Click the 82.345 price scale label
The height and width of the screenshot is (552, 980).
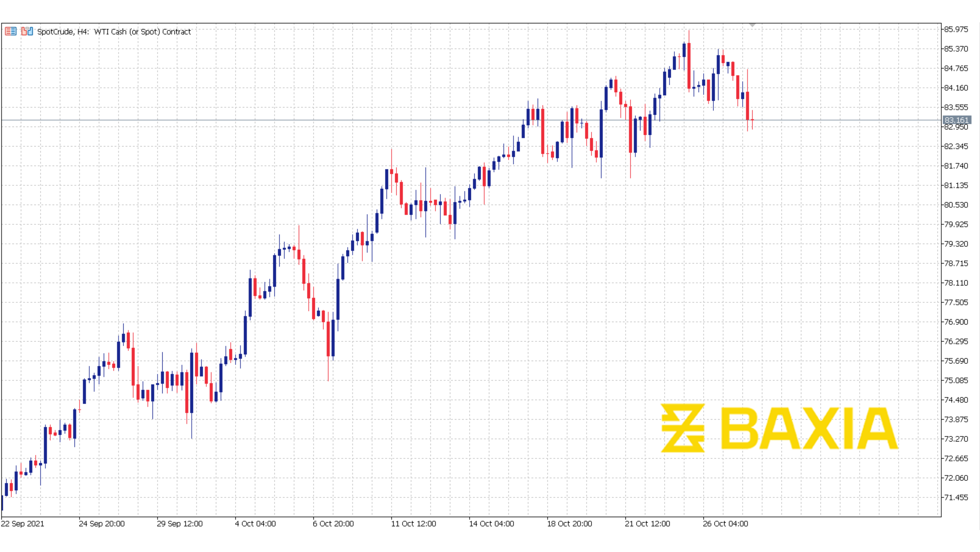click(x=956, y=147)
